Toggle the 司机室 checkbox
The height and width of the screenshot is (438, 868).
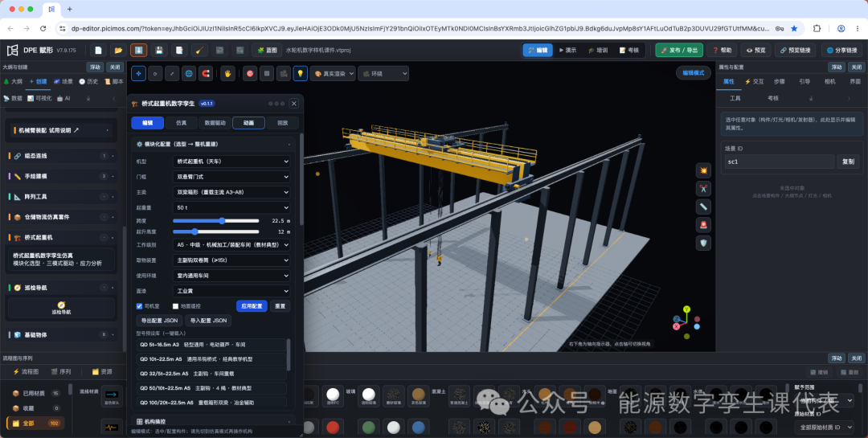[140, 306]
